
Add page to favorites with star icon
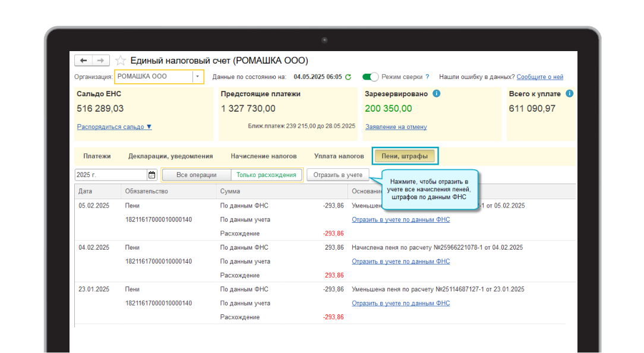click(121, 61)
